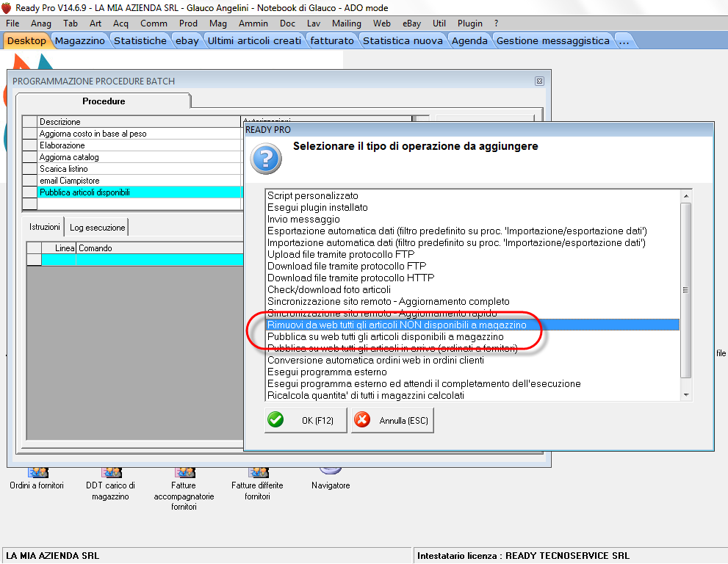Open the Navigatore desktop shortcut
The image size is (728, 564).
pos(331,479)
